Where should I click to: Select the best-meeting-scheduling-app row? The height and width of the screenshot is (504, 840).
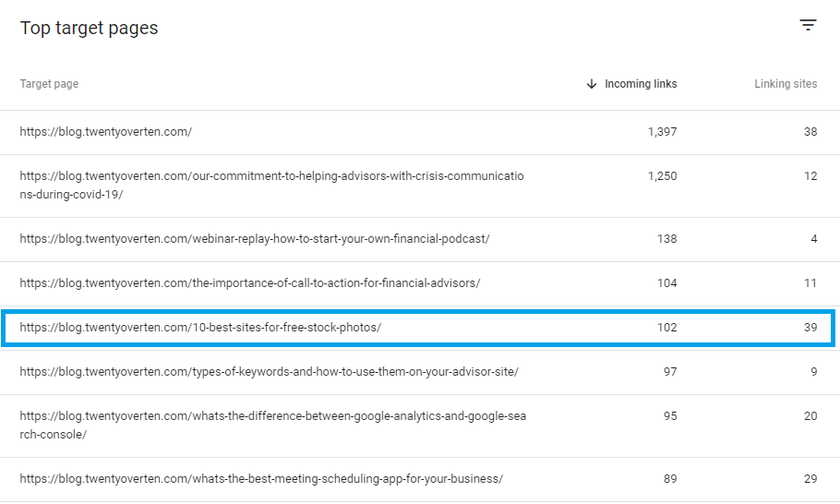tap(261, 479)
